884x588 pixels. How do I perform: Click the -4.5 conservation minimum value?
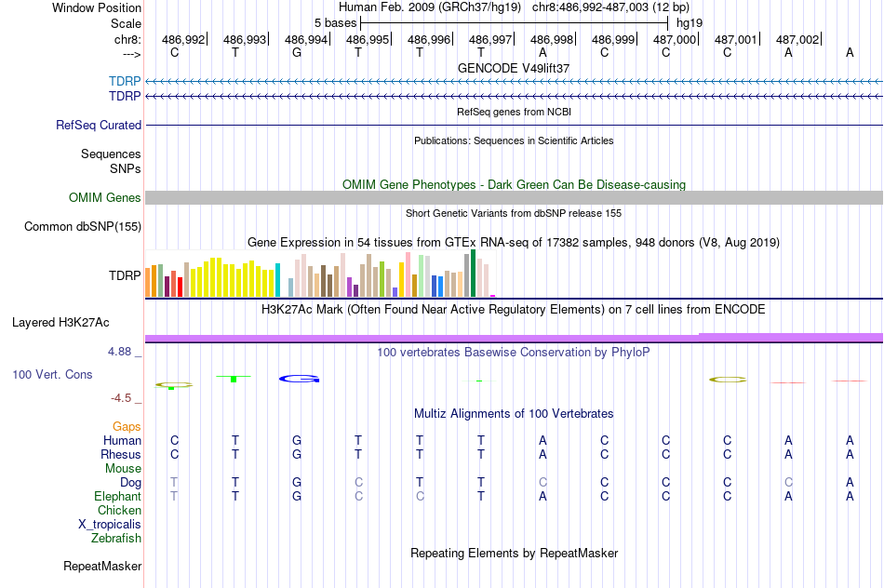click(x=121, y=398)
